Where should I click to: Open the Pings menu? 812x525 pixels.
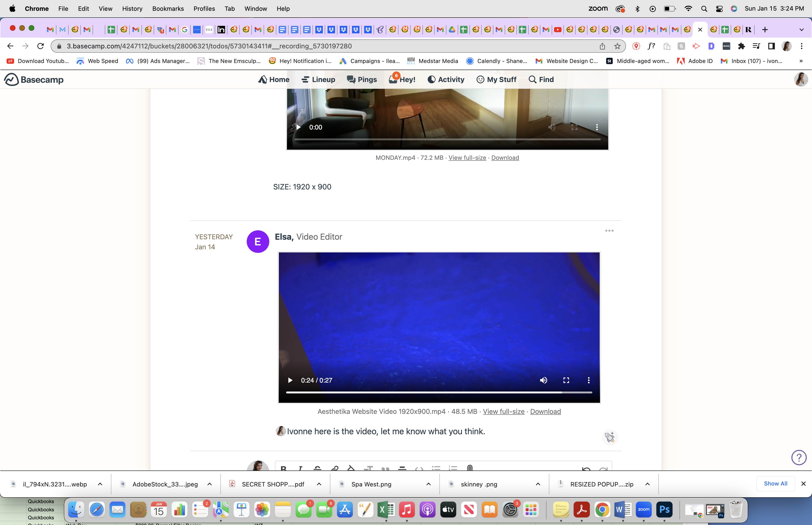(x=362, y=79)
